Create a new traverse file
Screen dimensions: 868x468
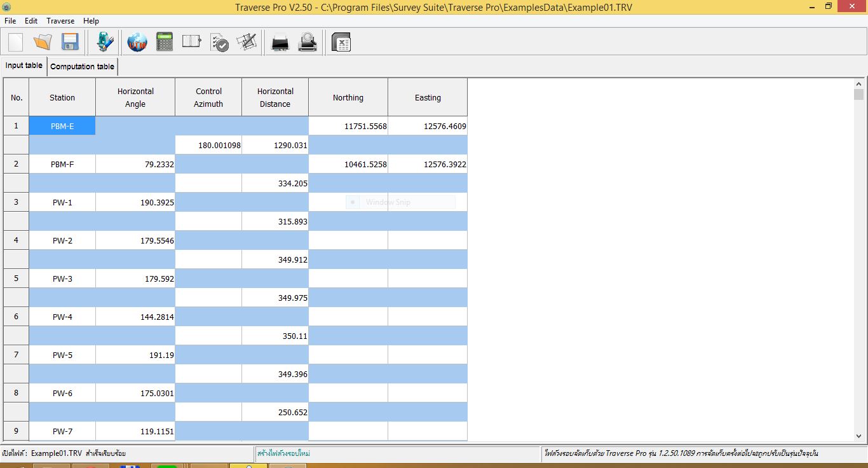[x=14, y=41]
